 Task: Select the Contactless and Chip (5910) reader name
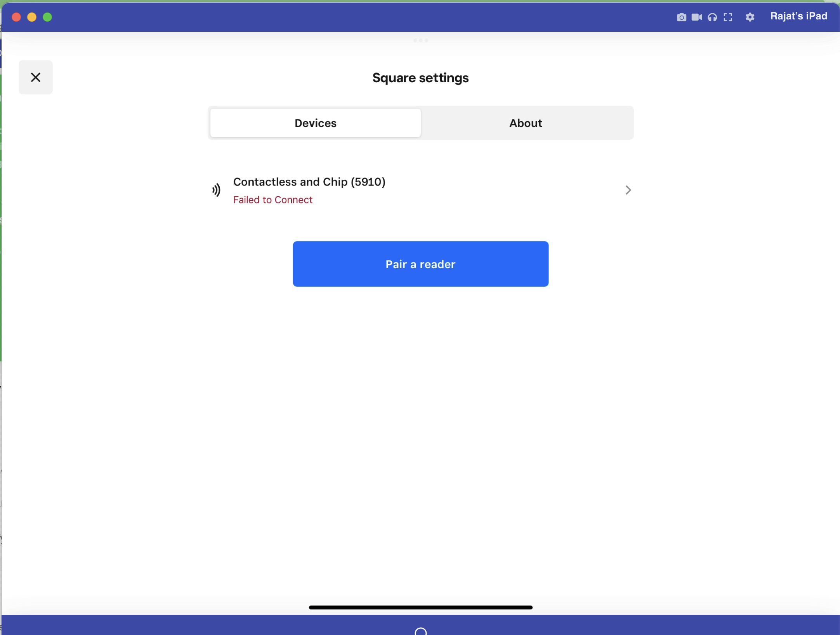click(x=309, y=182)
